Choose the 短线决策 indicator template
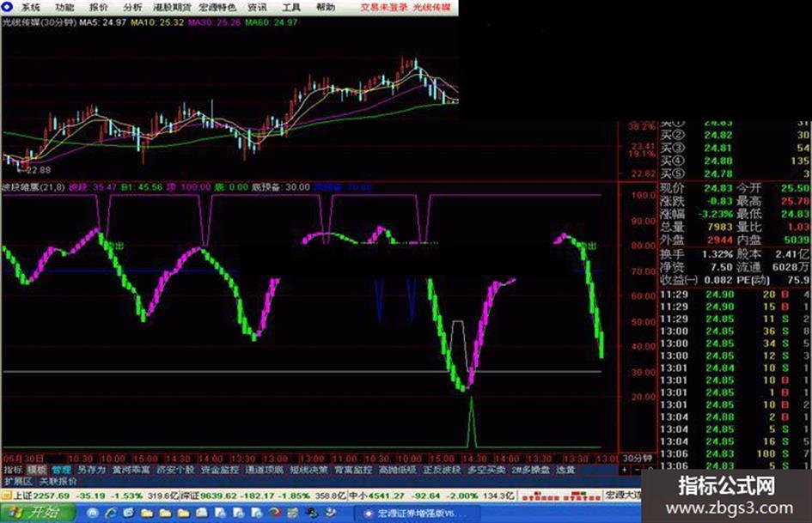The image size is (812, 523). click(x=308, y=470)
